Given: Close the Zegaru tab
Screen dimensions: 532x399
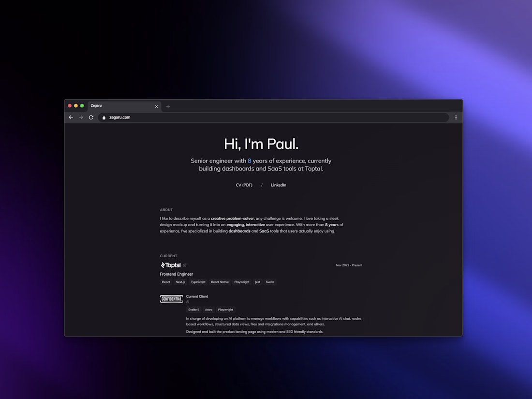Looking at the screenshot, I should 156,106.
